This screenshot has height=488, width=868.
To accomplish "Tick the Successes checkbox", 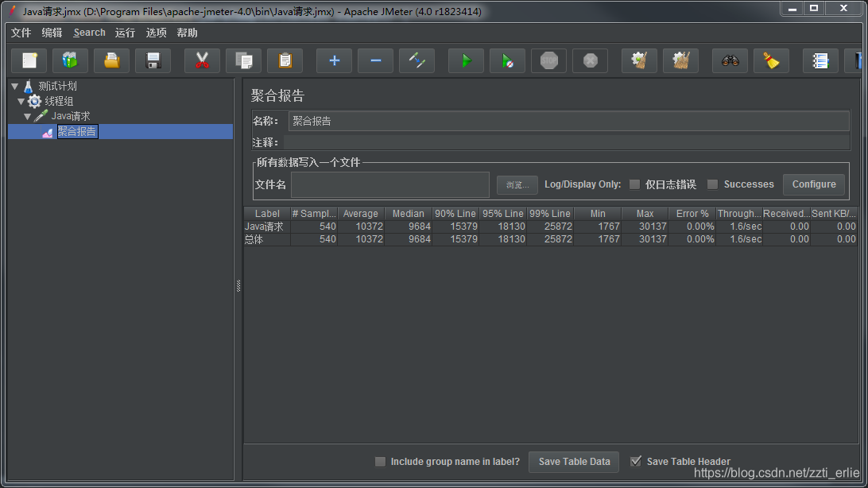I will click(713, 184).
